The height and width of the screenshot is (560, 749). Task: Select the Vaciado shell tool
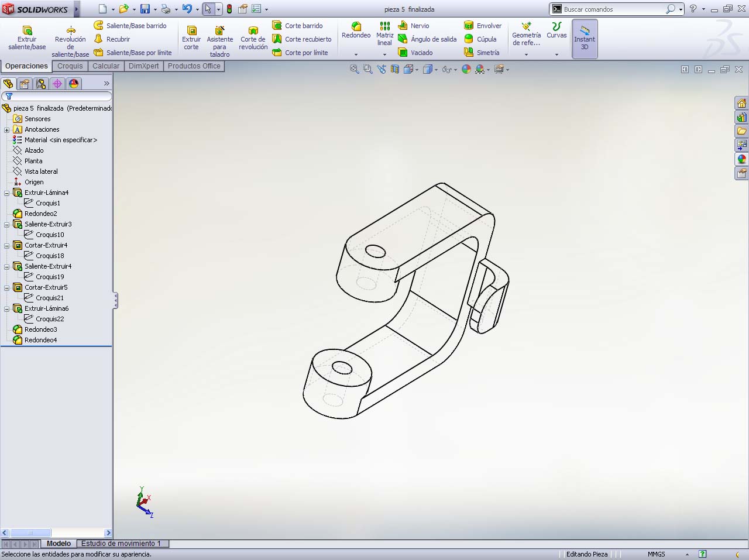(415, 53)
